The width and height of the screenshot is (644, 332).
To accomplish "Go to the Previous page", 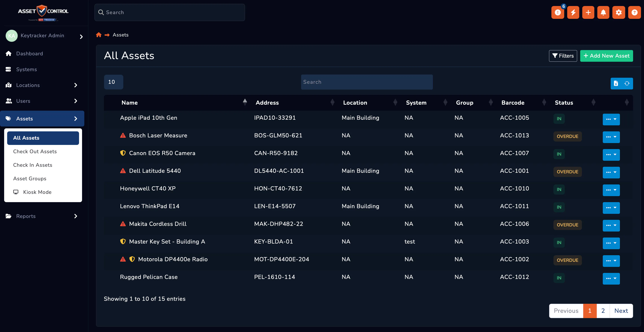I will tap(566, 311).
